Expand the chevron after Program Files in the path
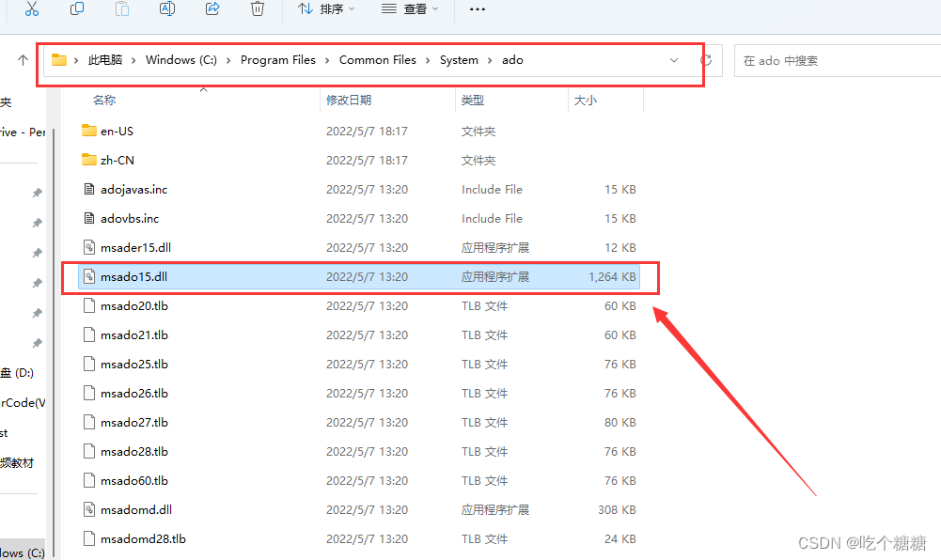 coord(327,60)
